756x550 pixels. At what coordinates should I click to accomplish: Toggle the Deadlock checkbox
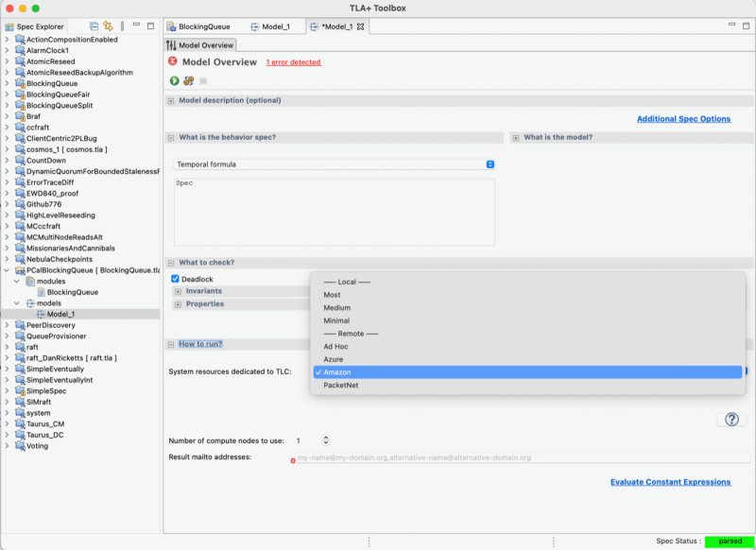coord(175,279)
